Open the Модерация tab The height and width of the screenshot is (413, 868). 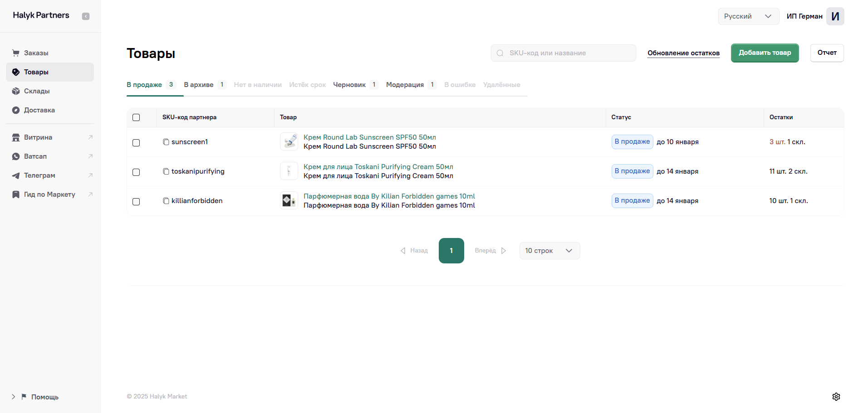tap(405, 85)
